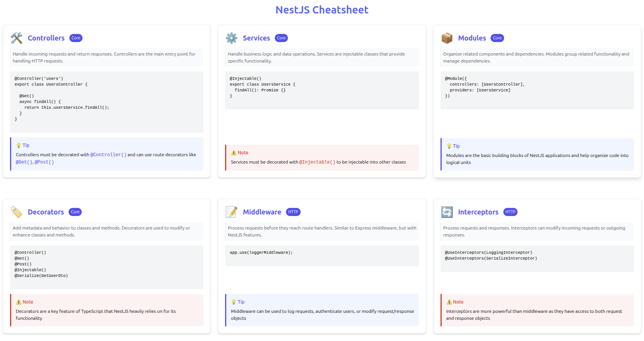Click the Middleware memo pencil icon
Image resolution: width=644 pixels, height=341 pixels.
click(232, 212)
